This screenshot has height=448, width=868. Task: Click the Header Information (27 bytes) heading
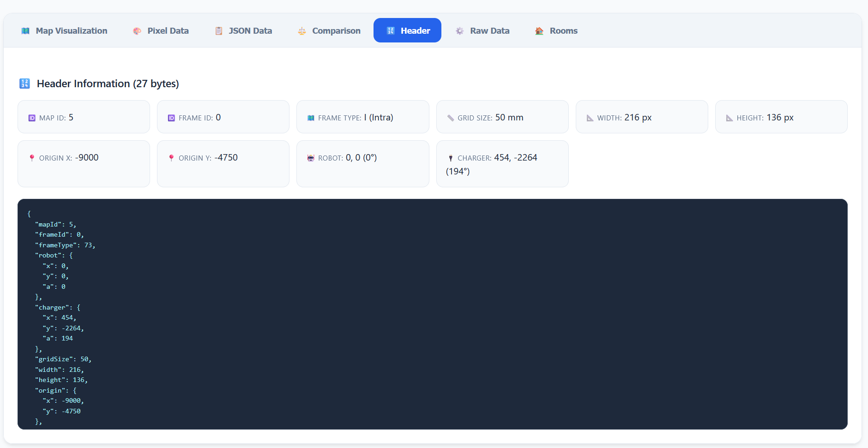(x=108, y=84)
